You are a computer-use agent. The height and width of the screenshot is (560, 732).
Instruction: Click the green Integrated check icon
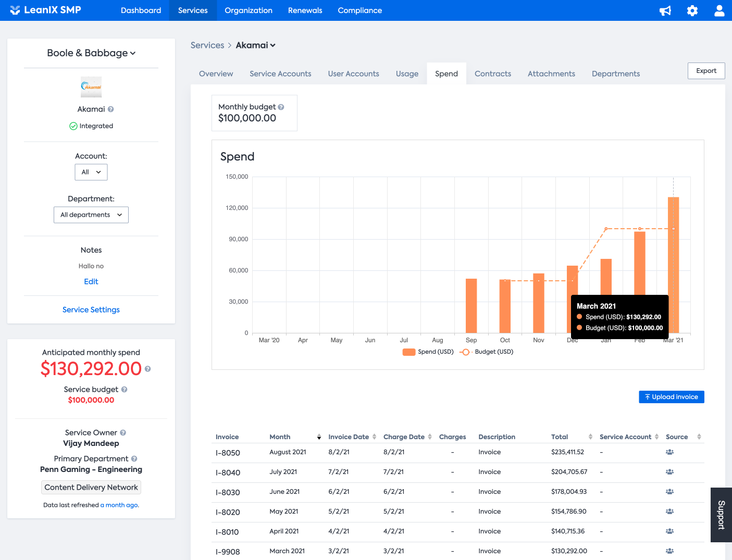point(73,126)
